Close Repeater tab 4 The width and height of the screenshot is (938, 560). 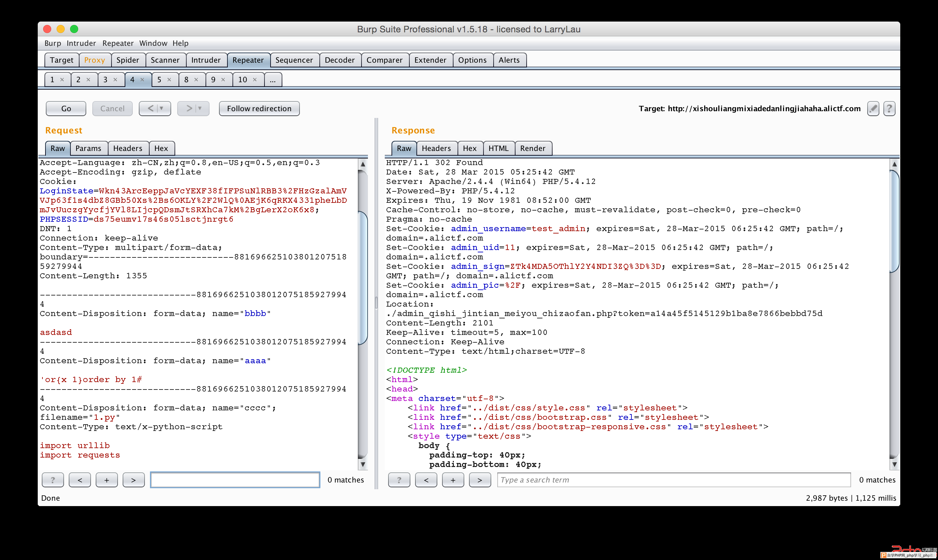142,80
